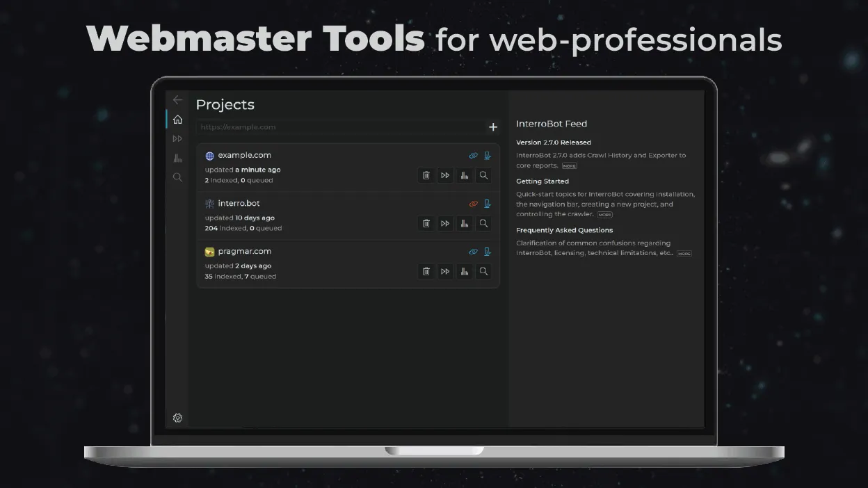Click the device icon for pragmar.com
The image size is (868, 488).
point(488,252)
